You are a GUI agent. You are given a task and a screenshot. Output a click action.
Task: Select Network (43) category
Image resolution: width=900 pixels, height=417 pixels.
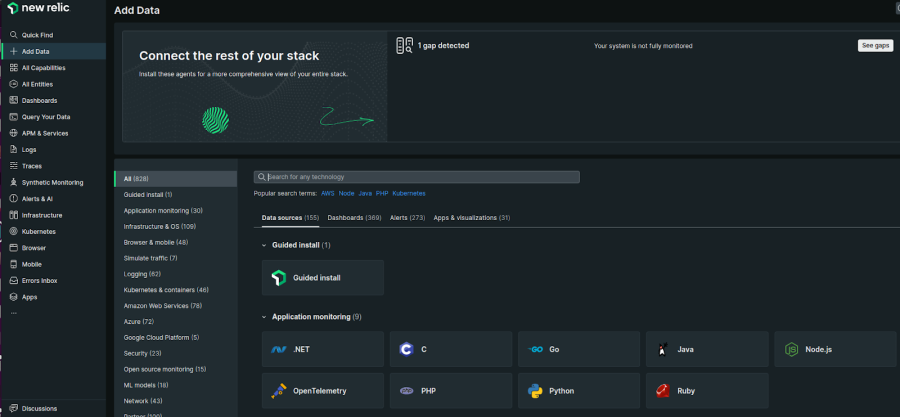pyautogui.click(x=176, y=401)
